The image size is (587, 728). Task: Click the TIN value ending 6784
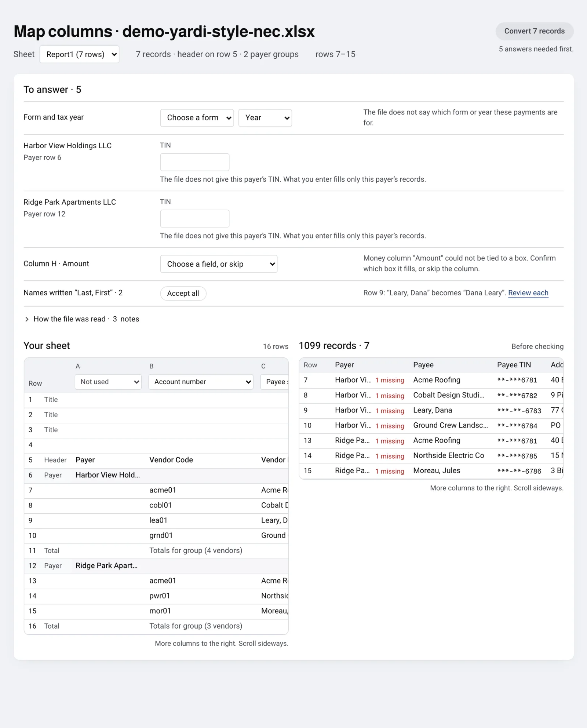point(517,426)
